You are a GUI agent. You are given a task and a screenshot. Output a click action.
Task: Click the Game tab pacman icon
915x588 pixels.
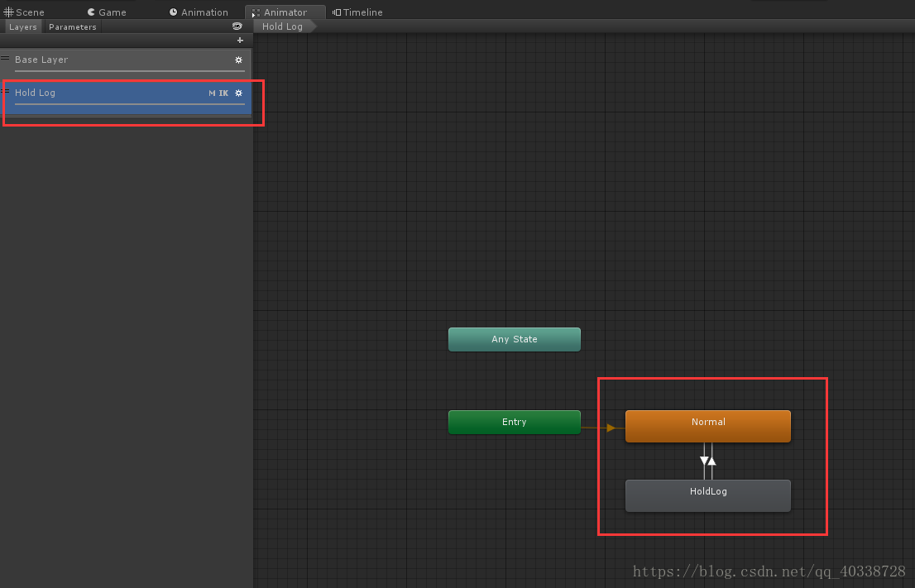91,12
